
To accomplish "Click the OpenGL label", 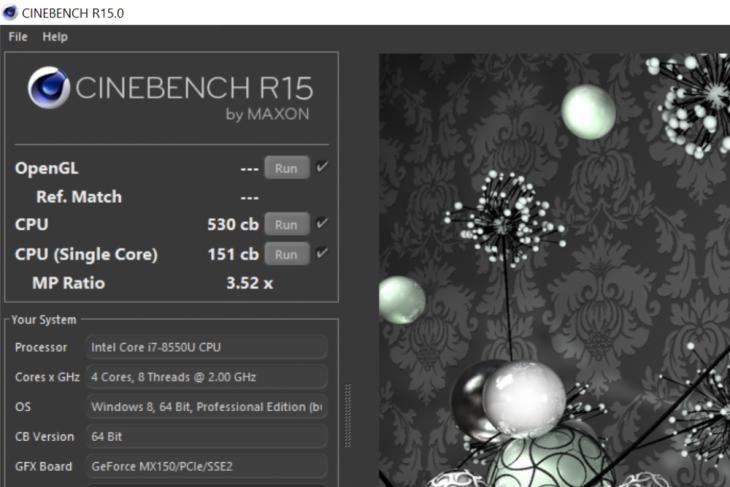I will point(47,168).
